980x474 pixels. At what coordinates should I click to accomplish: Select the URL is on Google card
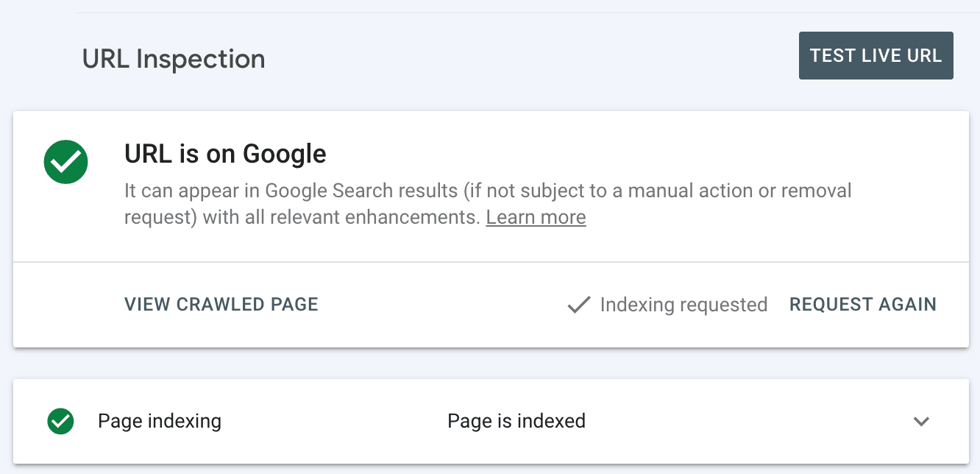tap(490, 185)
